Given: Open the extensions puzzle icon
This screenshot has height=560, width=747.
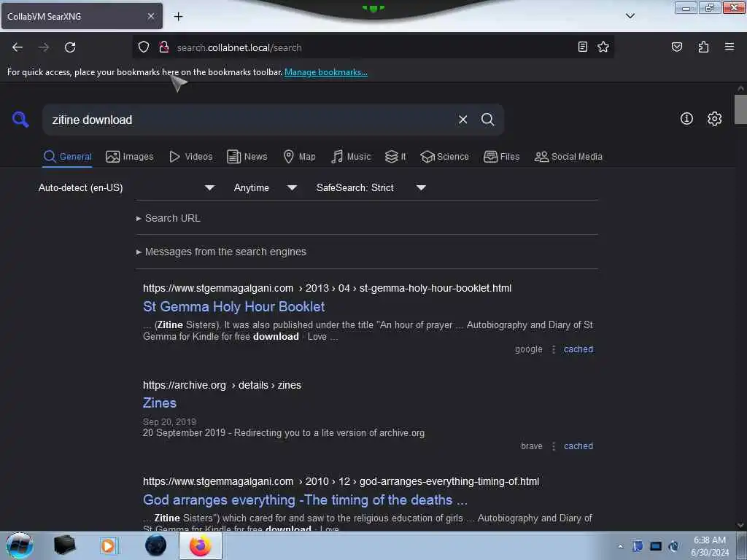Looking at the screenshot, I should 703,47.
